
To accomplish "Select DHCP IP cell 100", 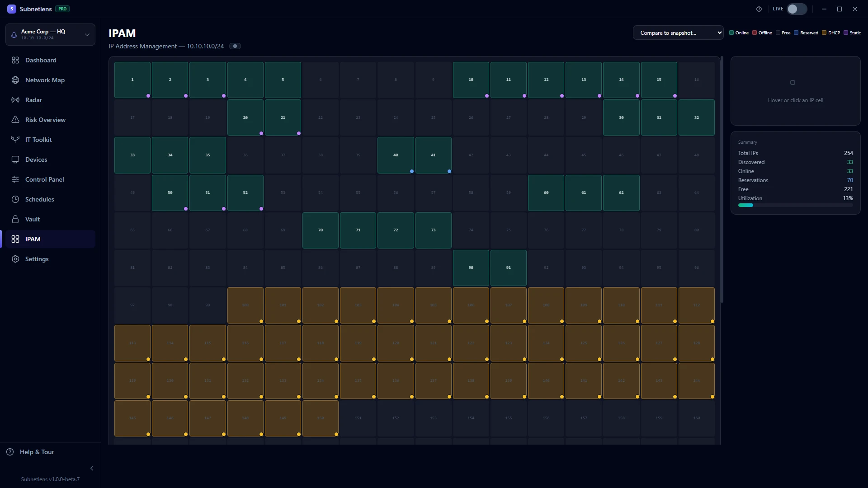I will [245, 305].
